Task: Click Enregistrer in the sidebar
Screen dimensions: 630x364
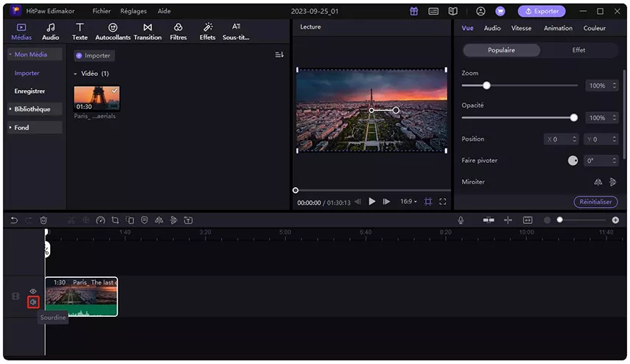Action: click(x=29, y=91)
